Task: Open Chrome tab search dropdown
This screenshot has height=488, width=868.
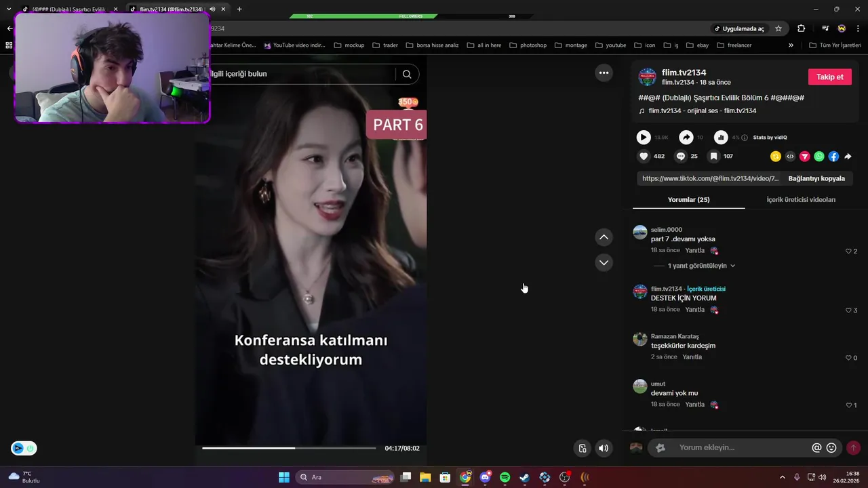Action: pos(9,9)
